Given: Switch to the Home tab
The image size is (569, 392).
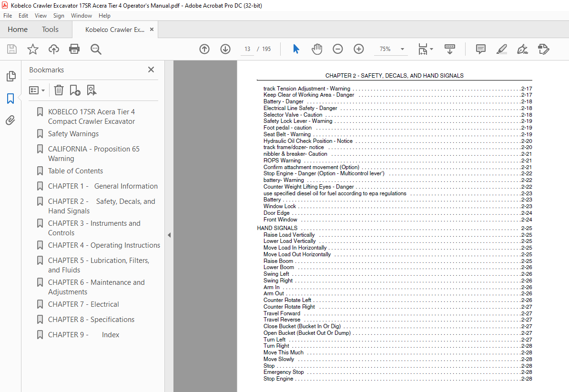Looking at the screenshot, I should point(18,30).
